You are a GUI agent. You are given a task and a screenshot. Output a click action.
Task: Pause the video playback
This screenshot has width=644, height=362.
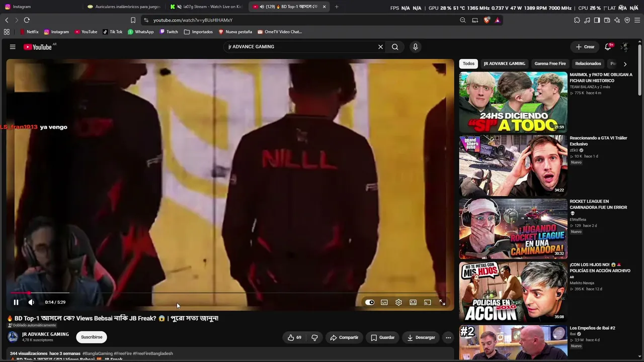tap(16, 302)
